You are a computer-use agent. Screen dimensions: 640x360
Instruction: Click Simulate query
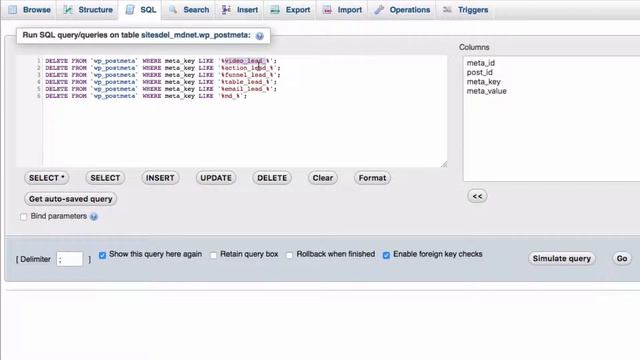pos(562,258)
